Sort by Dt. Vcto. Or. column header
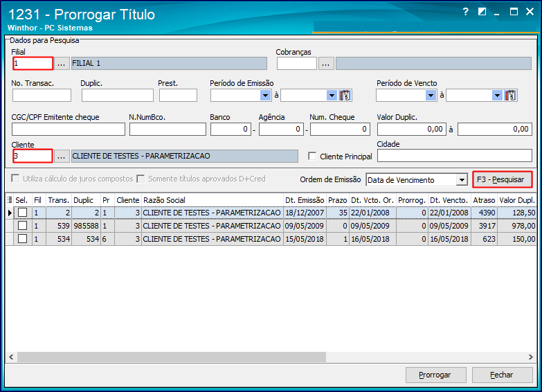The height and width of the screenshot is (392, 542). click(372, 200)
